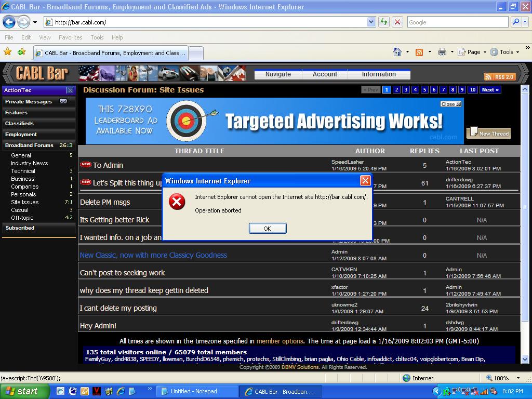
Task: Switch to Untitled - Notepad taskbar window
Action: 198,392
